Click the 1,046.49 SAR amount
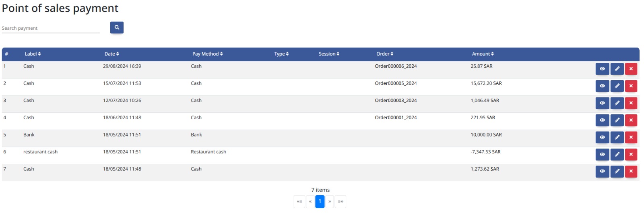The height and width of the screenshot is (213, 644). 485,100
